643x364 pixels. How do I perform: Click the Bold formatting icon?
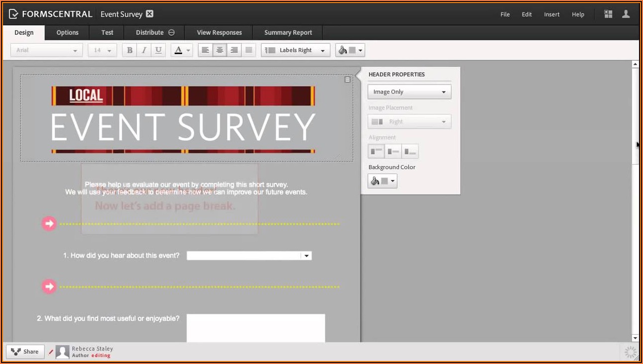tap(130, 50)
